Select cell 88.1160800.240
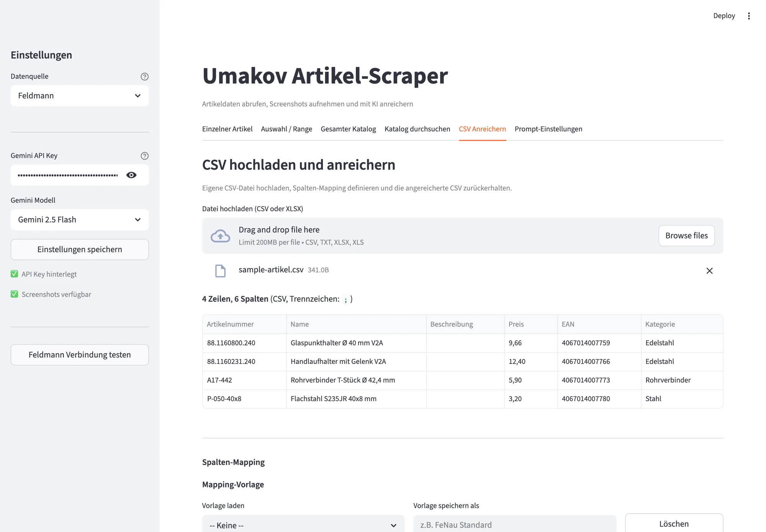Viewport: 766px width, 532px height. [244, 343]
